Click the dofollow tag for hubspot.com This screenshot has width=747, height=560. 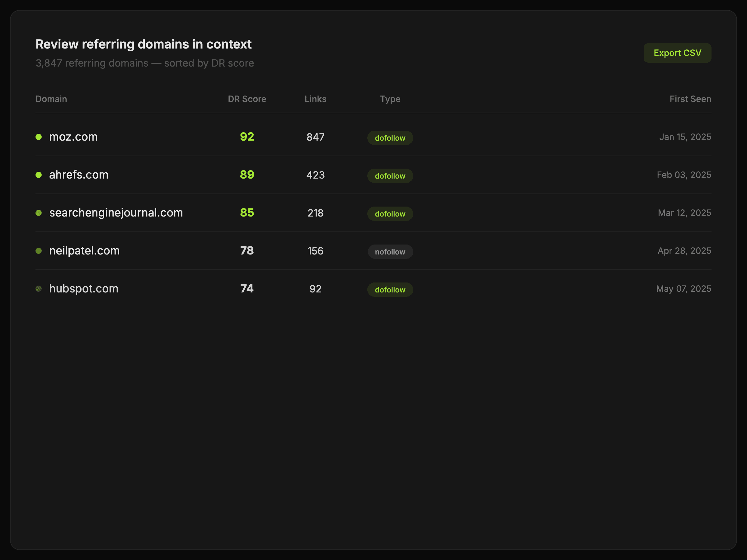pos(390,290)
